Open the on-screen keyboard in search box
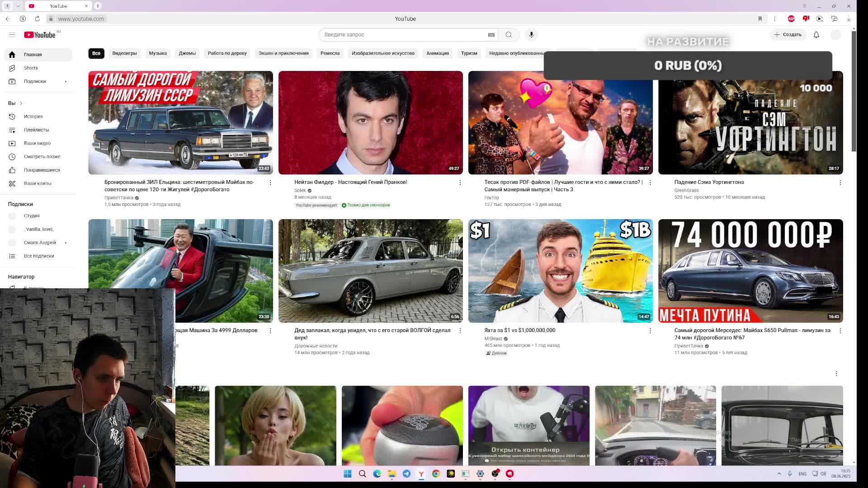The height and width of the screenshot is (488, 868). pyautogui.click(x=491, y=35)
